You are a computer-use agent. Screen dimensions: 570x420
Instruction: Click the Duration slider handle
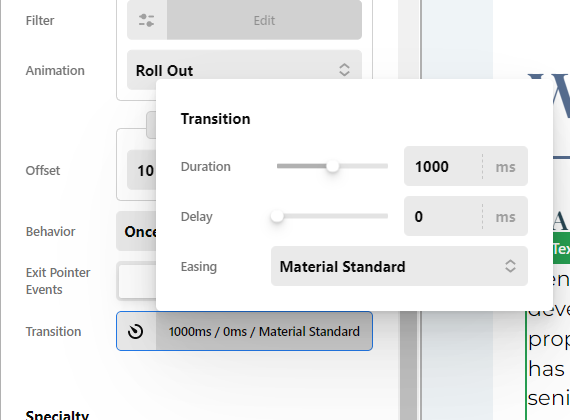pyautogui.click(x=333, y=166)
